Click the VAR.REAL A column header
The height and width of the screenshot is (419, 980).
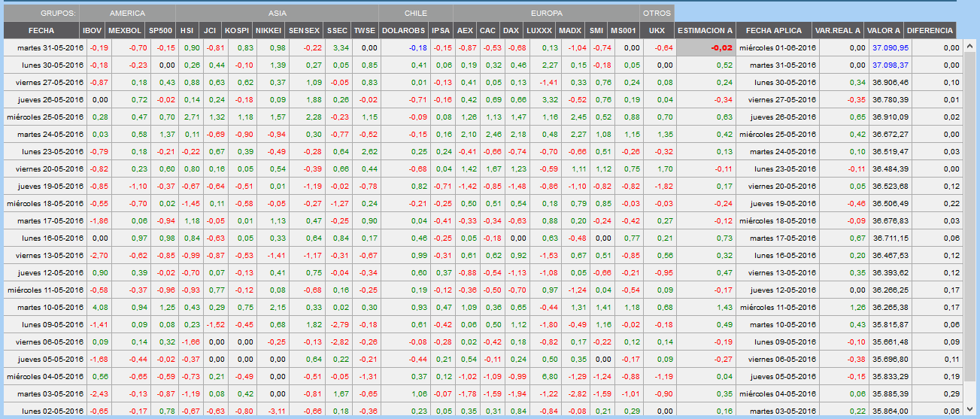point(837,30)
